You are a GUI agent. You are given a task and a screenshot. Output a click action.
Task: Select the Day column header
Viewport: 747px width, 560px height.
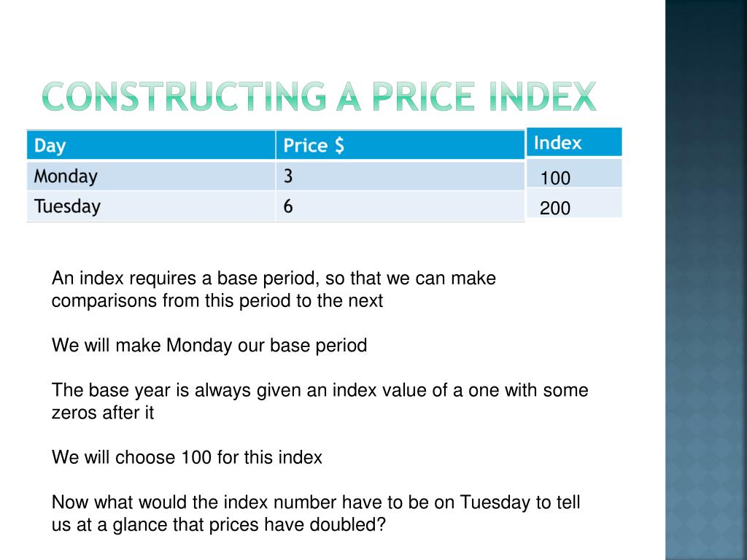coord(151,145)
